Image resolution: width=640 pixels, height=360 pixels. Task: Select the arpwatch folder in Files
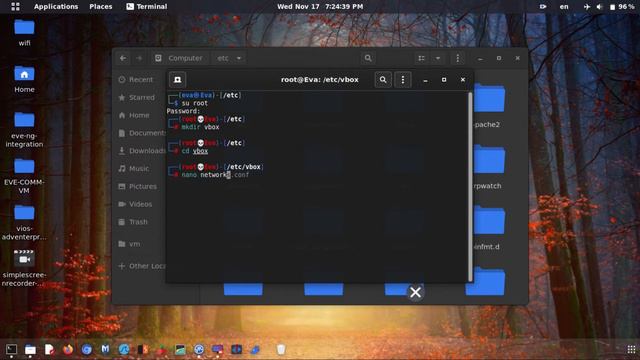(489, 167)
